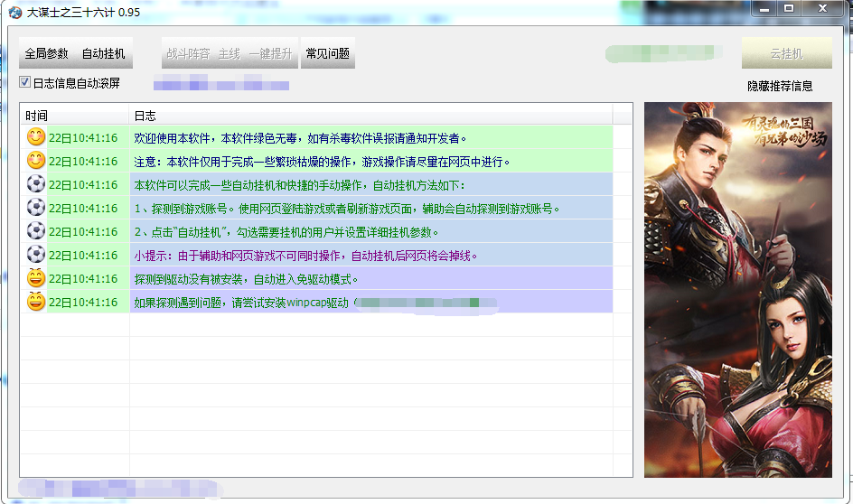Image resolution: width=853 pixels, height=504 pixels.
Task: Select the 战斗阵容 toolbar item
Action: point(188,54)
